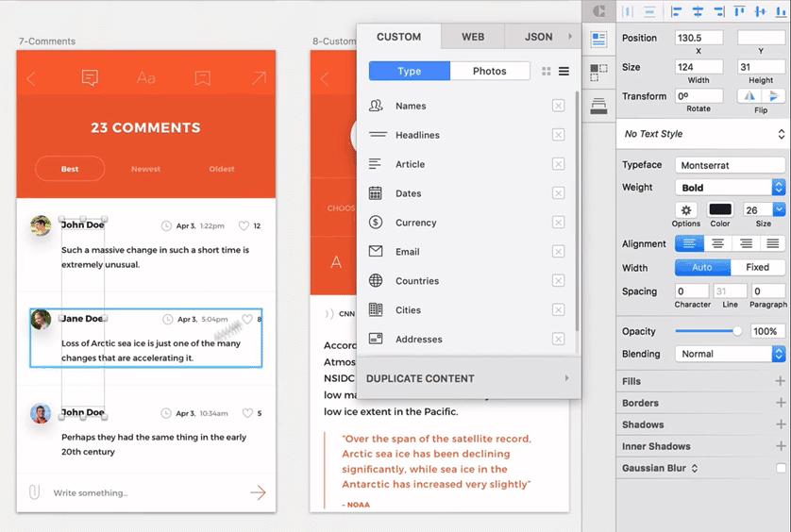Toggle the Gaussian Blur checkbox
The image size is (791, 532).
pos(781,469)
